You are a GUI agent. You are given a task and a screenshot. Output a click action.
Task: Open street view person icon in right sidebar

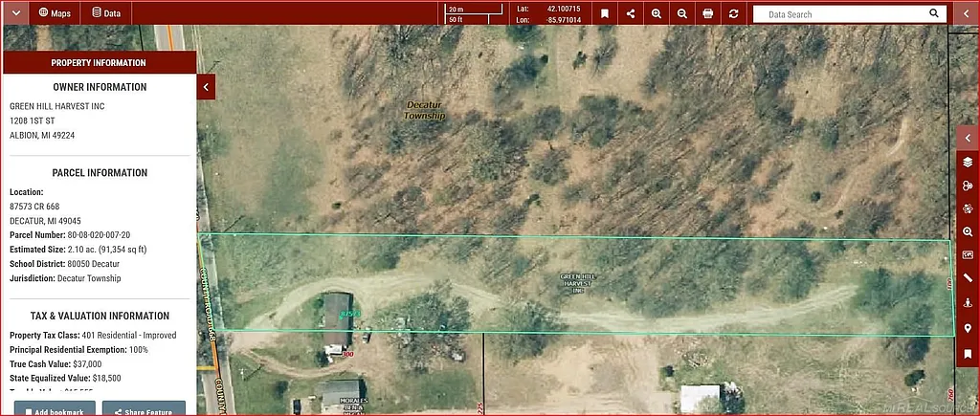click(x=968, y=303)
